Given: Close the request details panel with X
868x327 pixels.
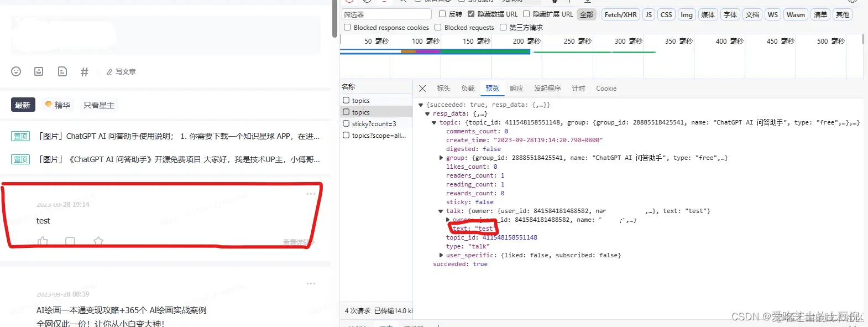Looking at the screenshot, I should point(422,89).
